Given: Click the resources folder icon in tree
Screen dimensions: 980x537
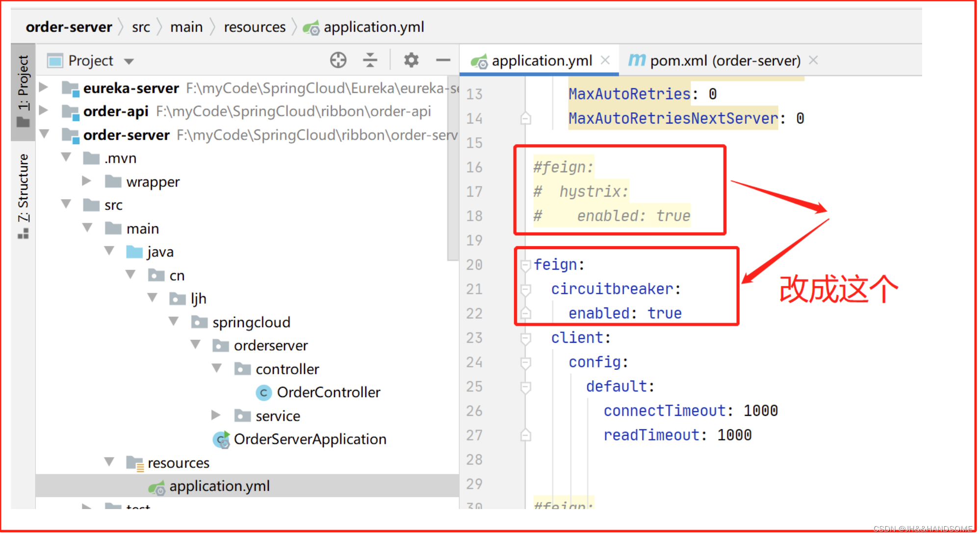Looking at the screenshot, I should [135, 463].
